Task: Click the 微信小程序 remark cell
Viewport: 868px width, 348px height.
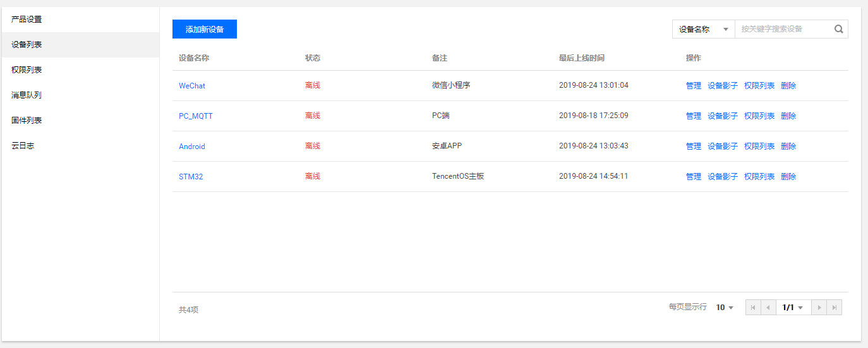Action: pyautogui.click(x=451, y=85)
